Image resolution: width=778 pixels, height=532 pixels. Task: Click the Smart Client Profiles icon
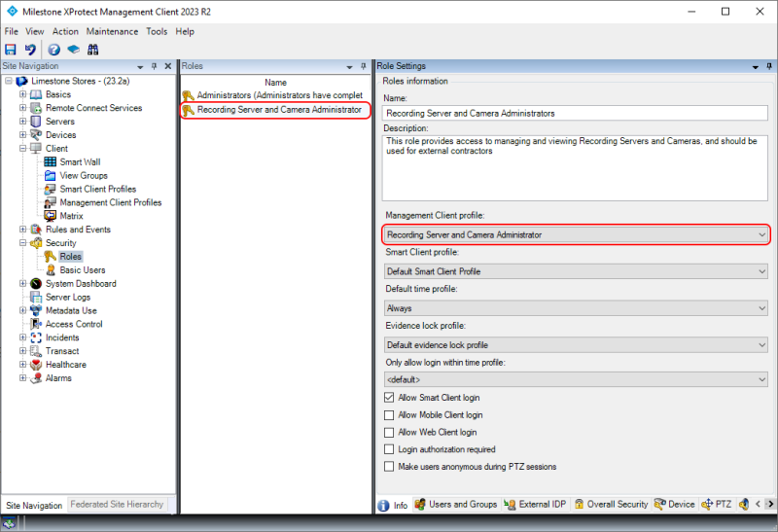pyautogui.click(x=51, y=189)
